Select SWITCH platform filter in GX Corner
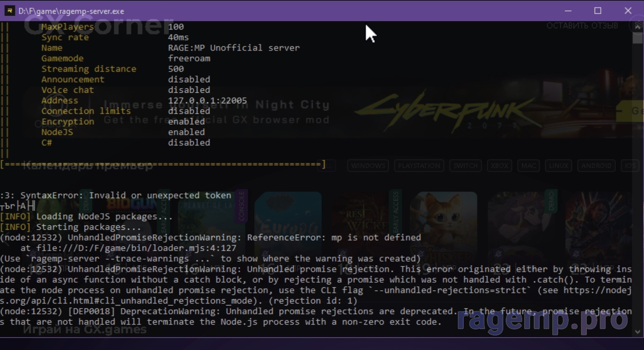 (x=466, y=166)
